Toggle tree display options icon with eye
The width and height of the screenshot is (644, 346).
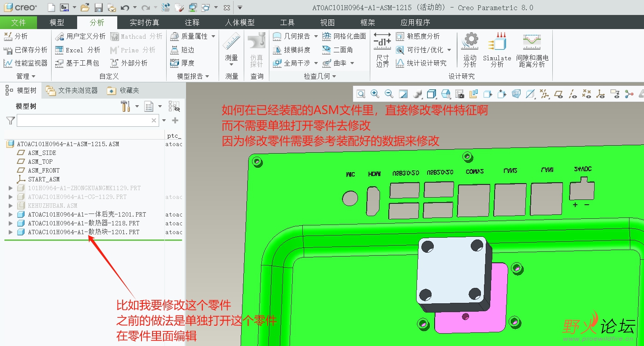coord(175,106)
